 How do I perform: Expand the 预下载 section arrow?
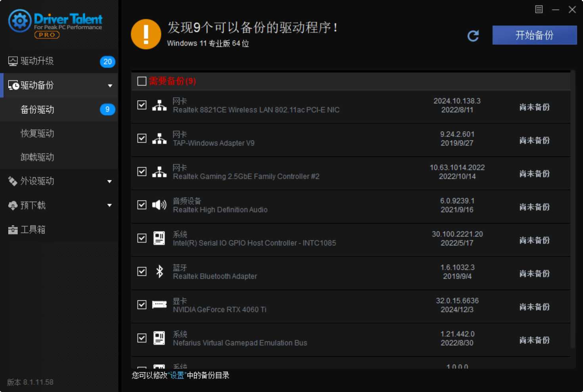coord(109,205)
